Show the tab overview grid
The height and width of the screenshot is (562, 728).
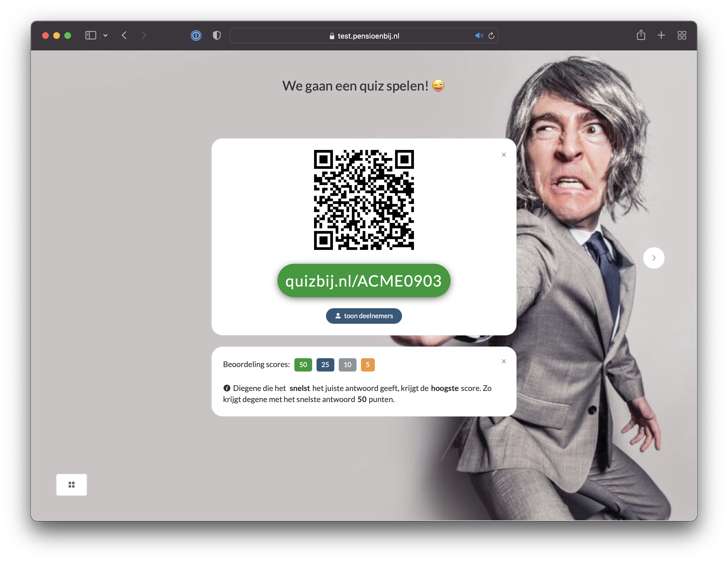click(x=682, y=35)
